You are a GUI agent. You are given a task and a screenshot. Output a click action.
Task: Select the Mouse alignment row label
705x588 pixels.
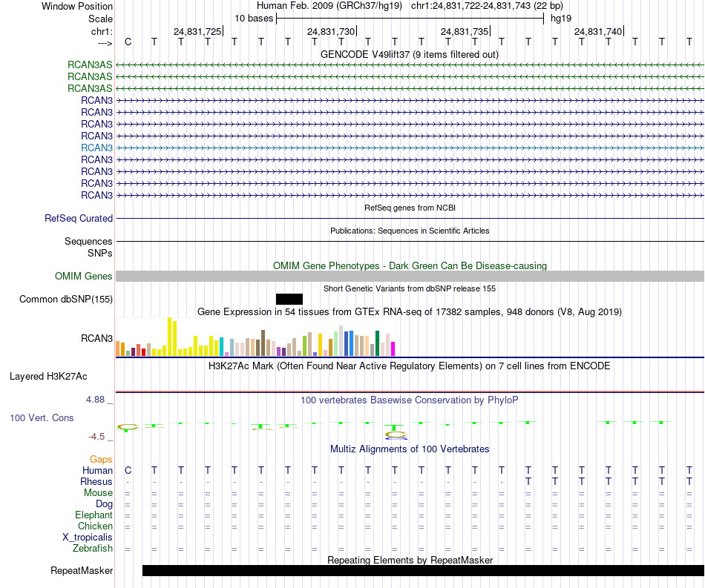tap(99, 493)
